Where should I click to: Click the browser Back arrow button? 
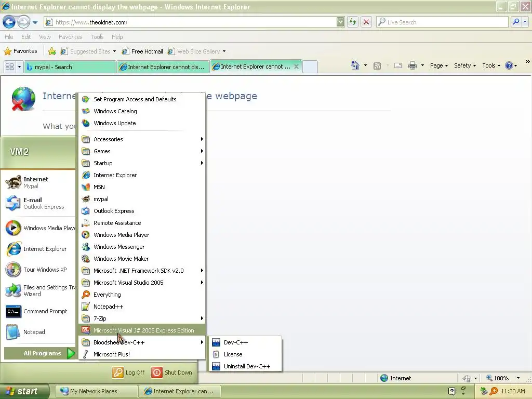9,22
